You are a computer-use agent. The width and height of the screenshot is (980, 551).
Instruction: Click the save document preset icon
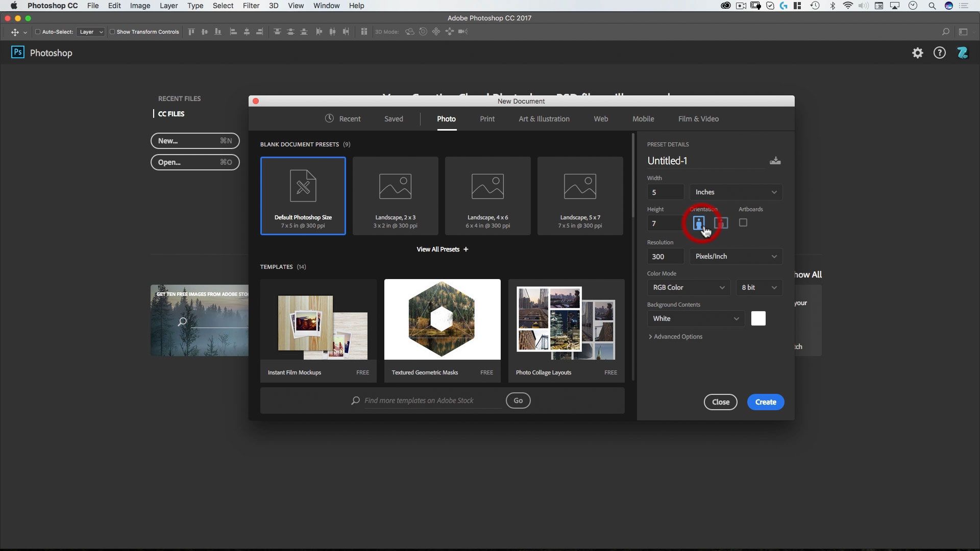(x=775, y=161)
